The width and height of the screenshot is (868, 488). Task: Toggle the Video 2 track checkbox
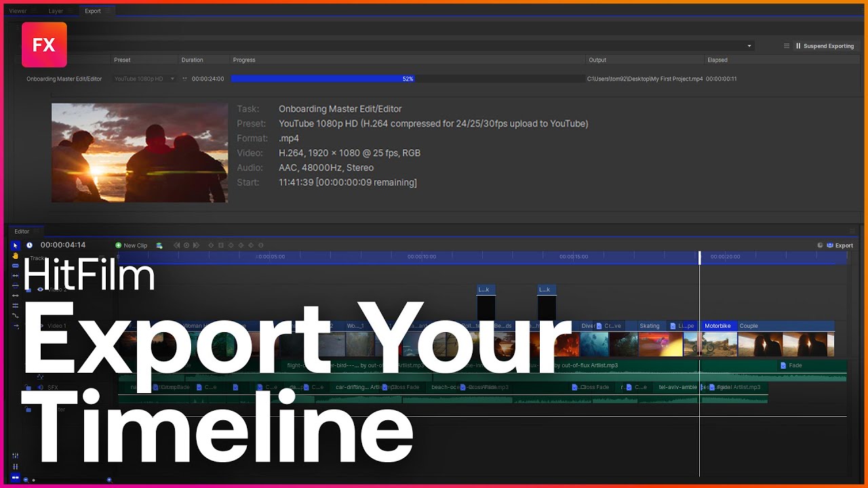pyautogui.click(x=28, y=289)
